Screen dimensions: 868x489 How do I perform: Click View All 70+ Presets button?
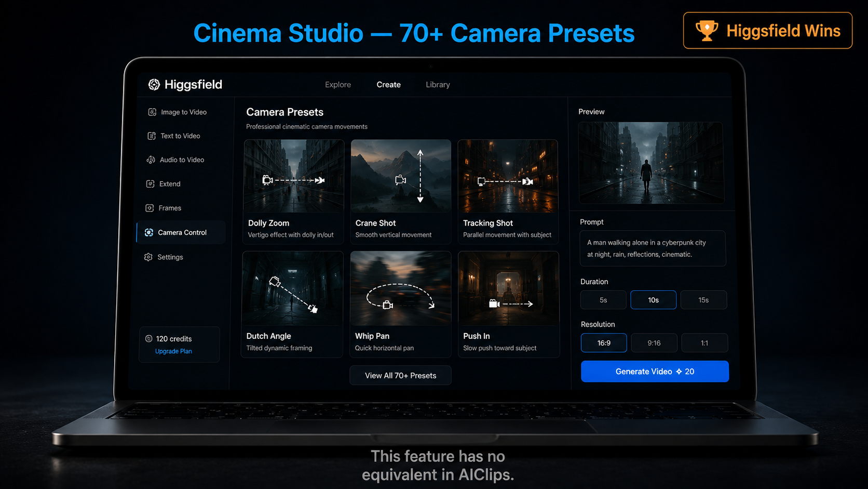[x=400, y=376]
